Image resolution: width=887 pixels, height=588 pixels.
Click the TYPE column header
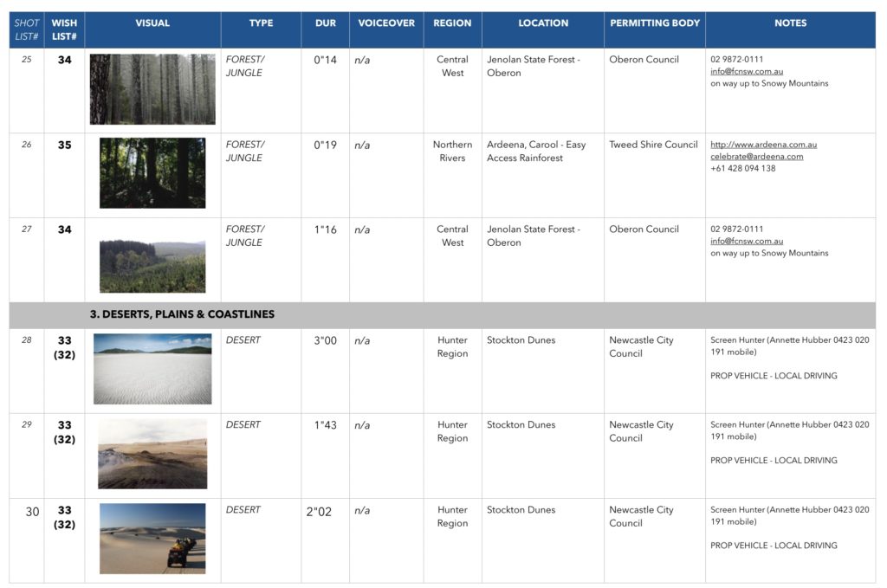(x=261, y=29)
